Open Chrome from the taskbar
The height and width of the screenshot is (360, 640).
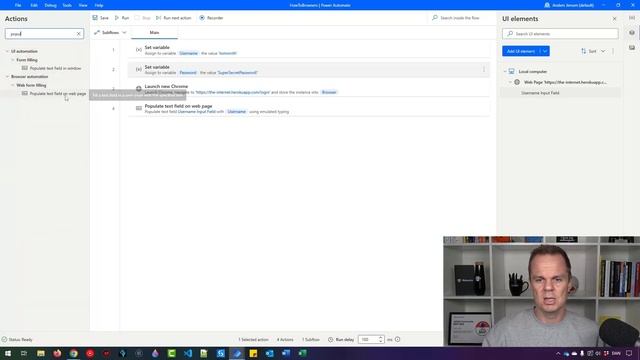pyautogui.click(x=73, y=353)
